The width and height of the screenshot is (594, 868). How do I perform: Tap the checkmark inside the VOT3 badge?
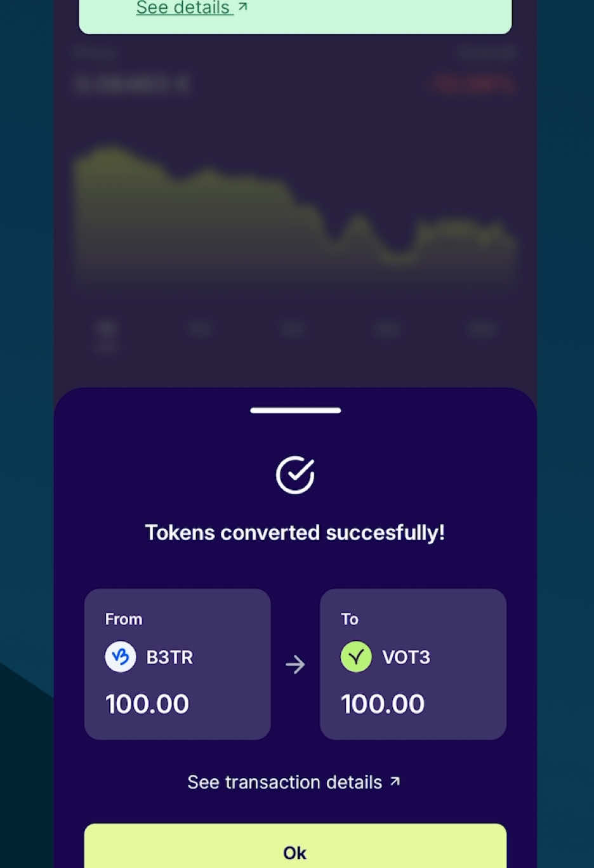(356, 657)
